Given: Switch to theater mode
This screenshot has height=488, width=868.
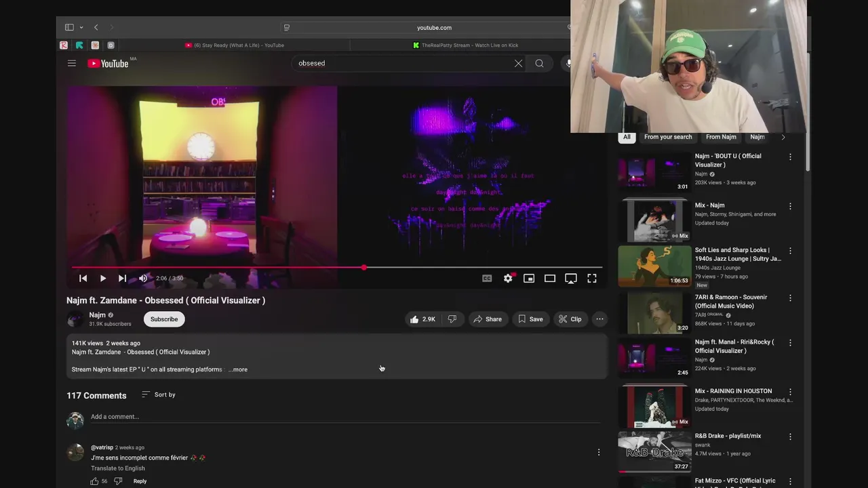Looking at the screenshot, I should click(x=550, y=279).
